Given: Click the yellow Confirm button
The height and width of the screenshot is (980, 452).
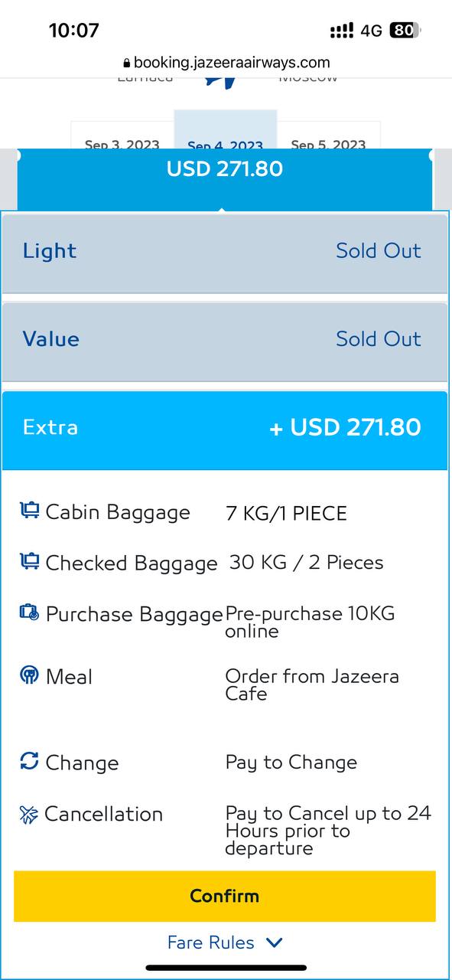Looking at the screenshot, I should (x=225, y=896).
